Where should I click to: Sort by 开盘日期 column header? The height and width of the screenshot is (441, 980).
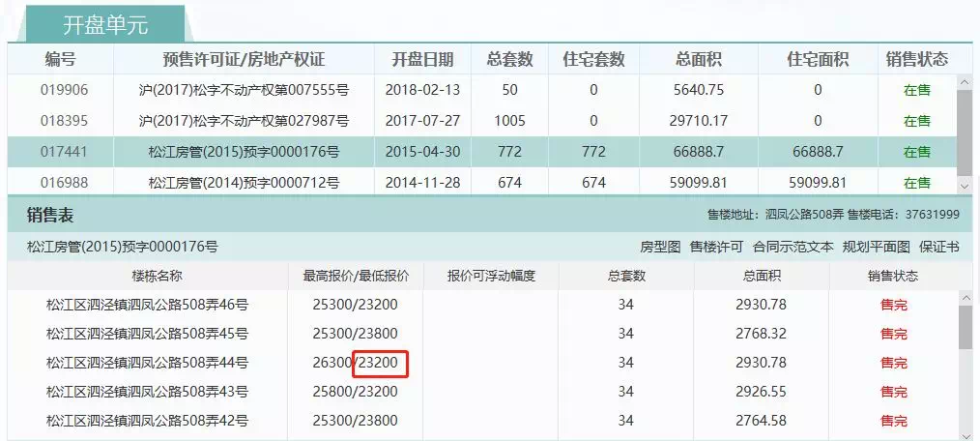click(x=421, y=59)
